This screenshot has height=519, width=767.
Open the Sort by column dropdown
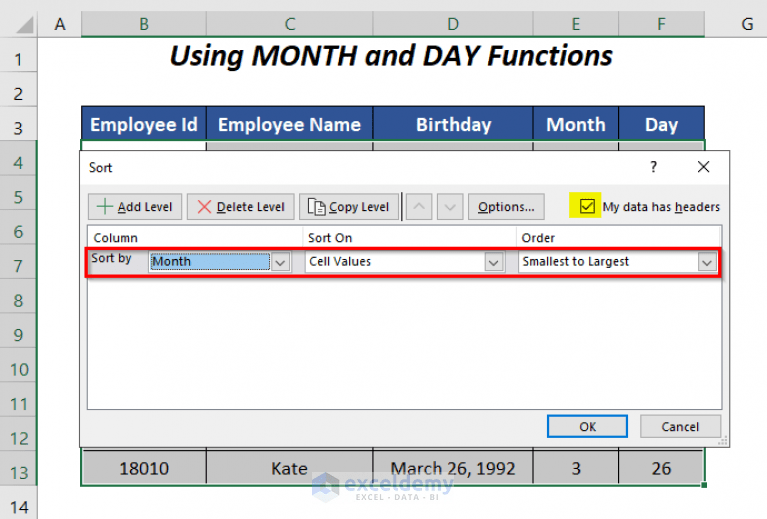(x=280, y=262)
